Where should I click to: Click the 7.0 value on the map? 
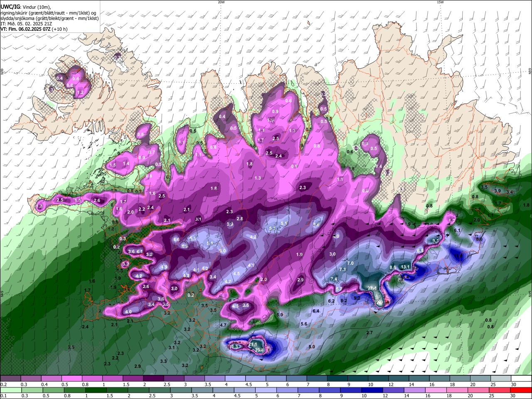350,263
